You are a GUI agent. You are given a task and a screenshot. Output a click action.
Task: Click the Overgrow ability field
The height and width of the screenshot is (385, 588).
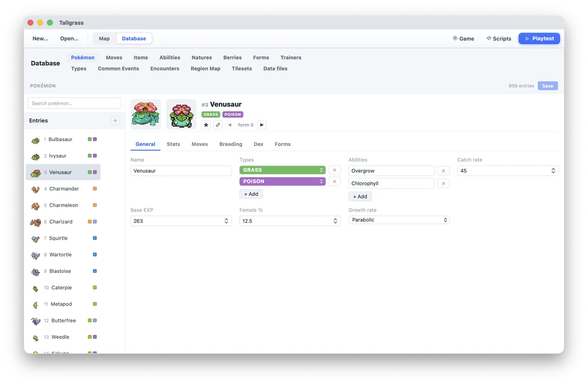click(391, 171)
